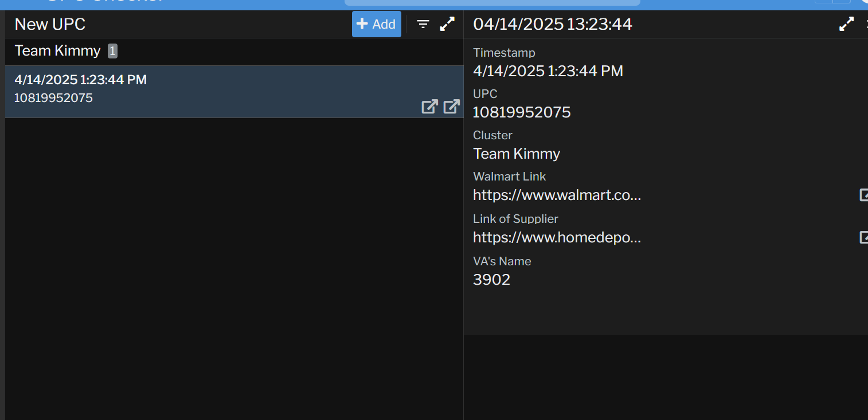
Task: Click the search bar at the top
Action: point(492,2)
